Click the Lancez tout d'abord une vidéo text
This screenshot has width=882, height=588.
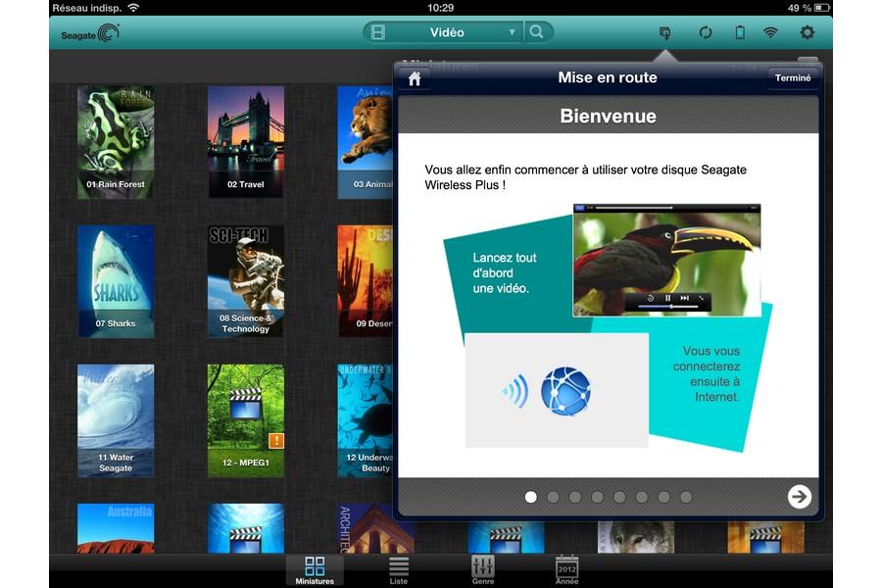click(x=504, y=272)
